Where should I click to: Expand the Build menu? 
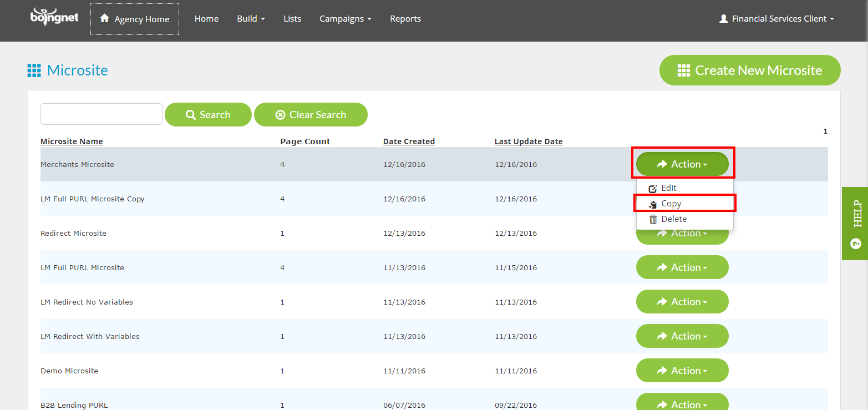point(251,19)
